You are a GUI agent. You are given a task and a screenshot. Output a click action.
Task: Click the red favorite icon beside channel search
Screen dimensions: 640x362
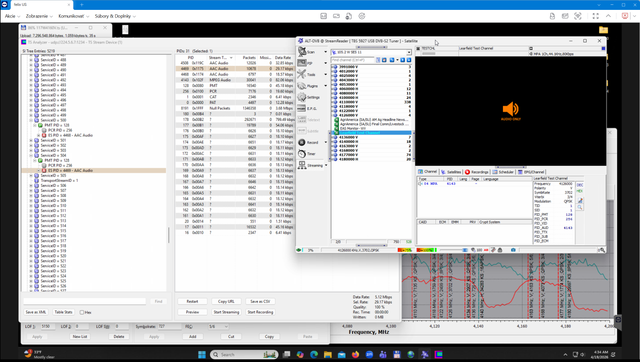pos(384,60)
